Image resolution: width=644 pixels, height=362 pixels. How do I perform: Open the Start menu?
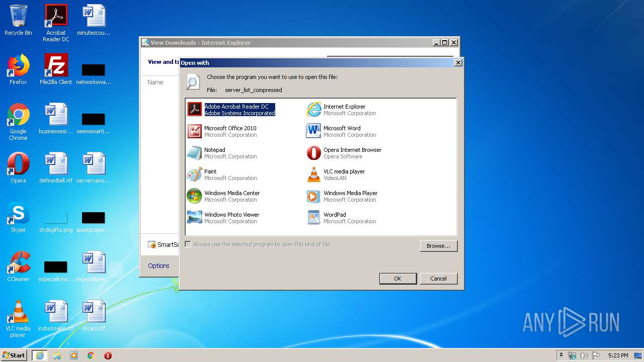point(14,355)
